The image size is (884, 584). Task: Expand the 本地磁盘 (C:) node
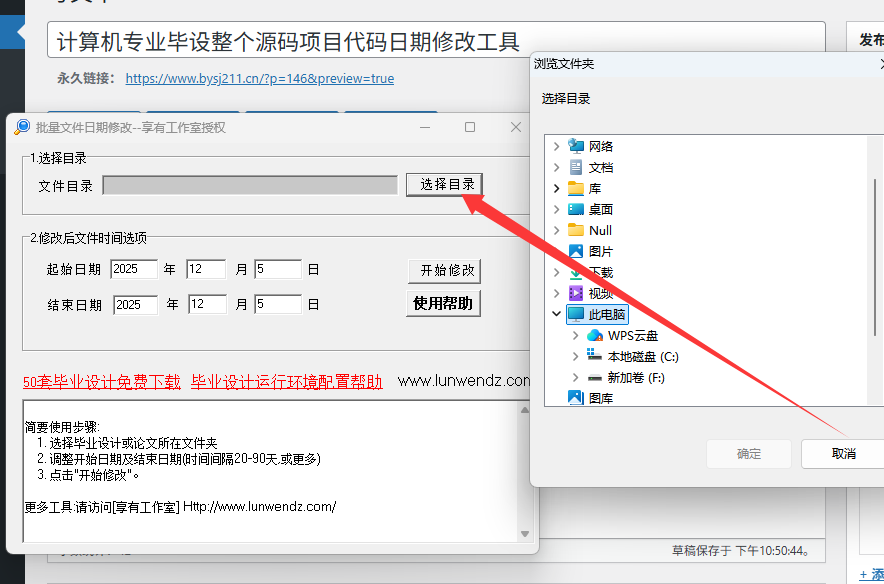[x=575, y=356]
